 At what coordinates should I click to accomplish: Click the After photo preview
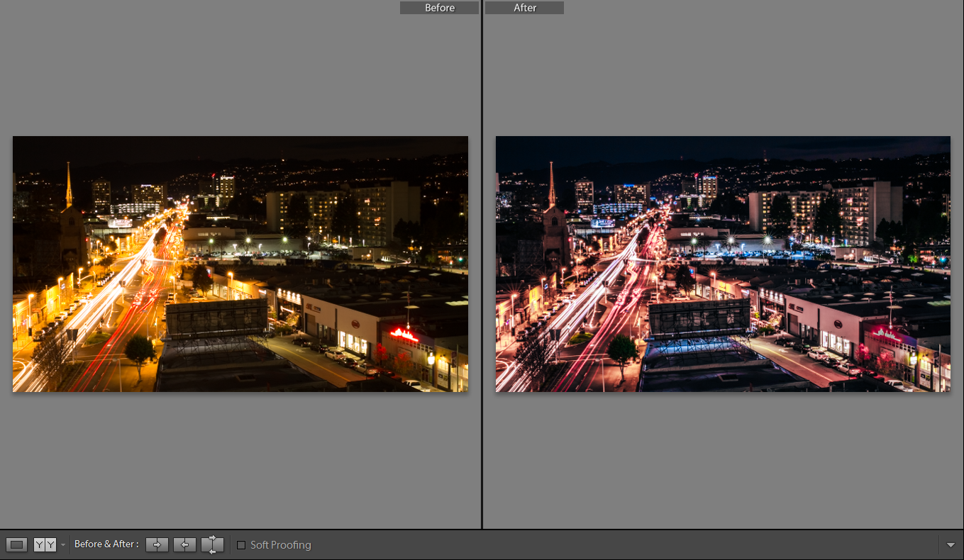723,264
